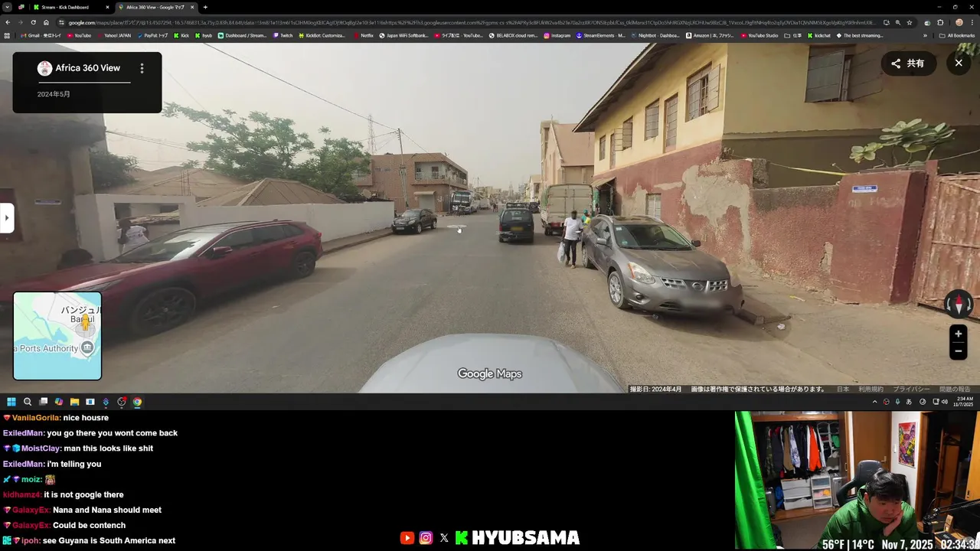This screenshot has height=551, width=980.
Task: View site information icon in address bar
Action: click(x=61, y=22)
